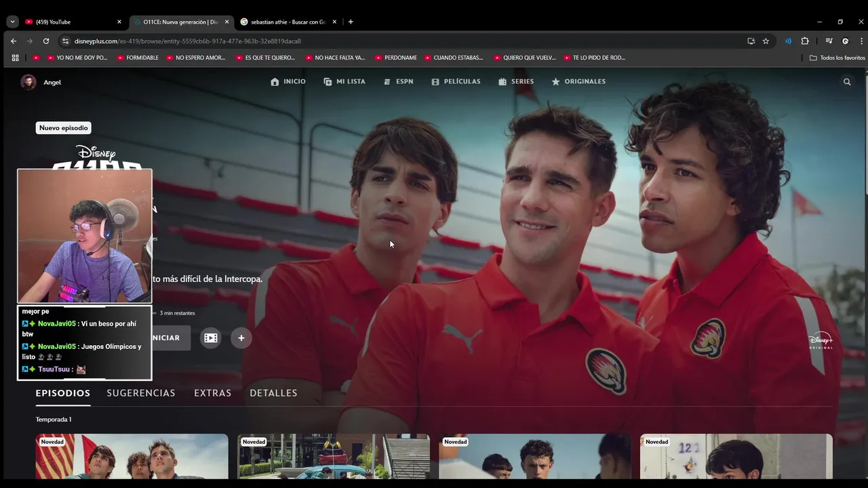Screen dimensions: 868x488
Task: Switch to the EXTRAS tab
Action: tap(213, 393)
